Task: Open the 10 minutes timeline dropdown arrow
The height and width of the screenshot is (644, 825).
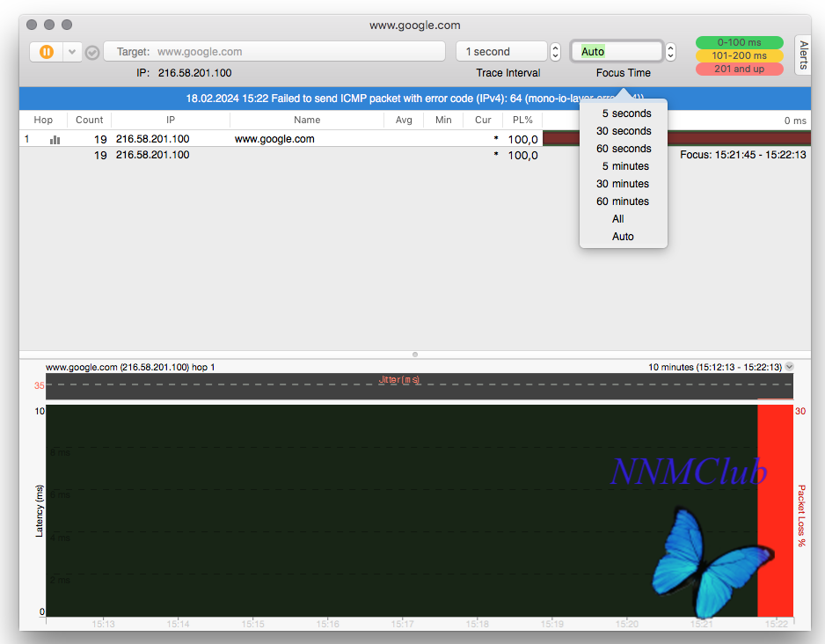Action: coord(789,367)
